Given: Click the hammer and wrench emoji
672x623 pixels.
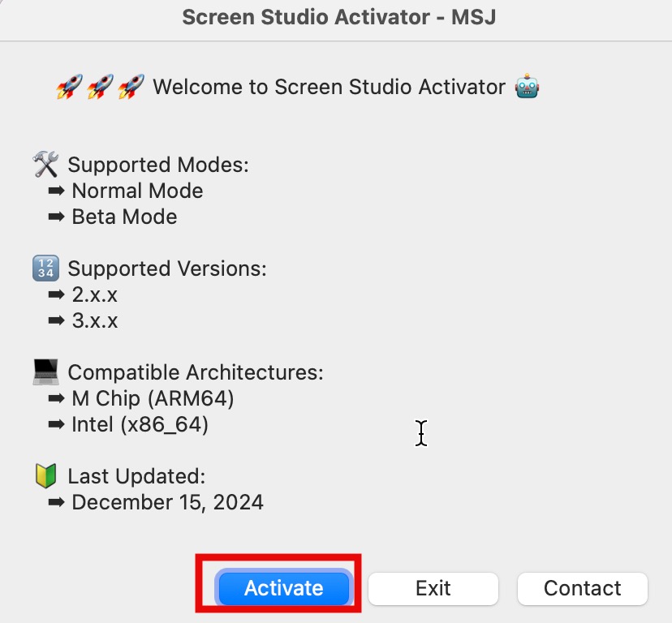Looking at the screenshot, I should [45, 165].
